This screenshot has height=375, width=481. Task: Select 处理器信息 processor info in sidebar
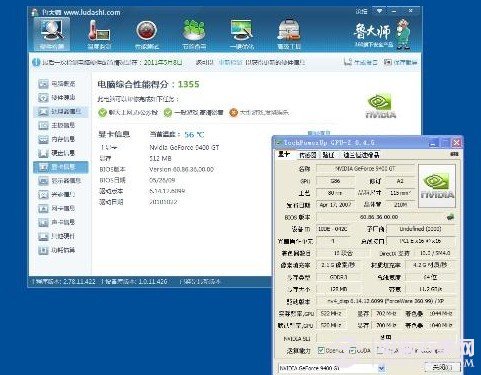(x=60, y=111)
